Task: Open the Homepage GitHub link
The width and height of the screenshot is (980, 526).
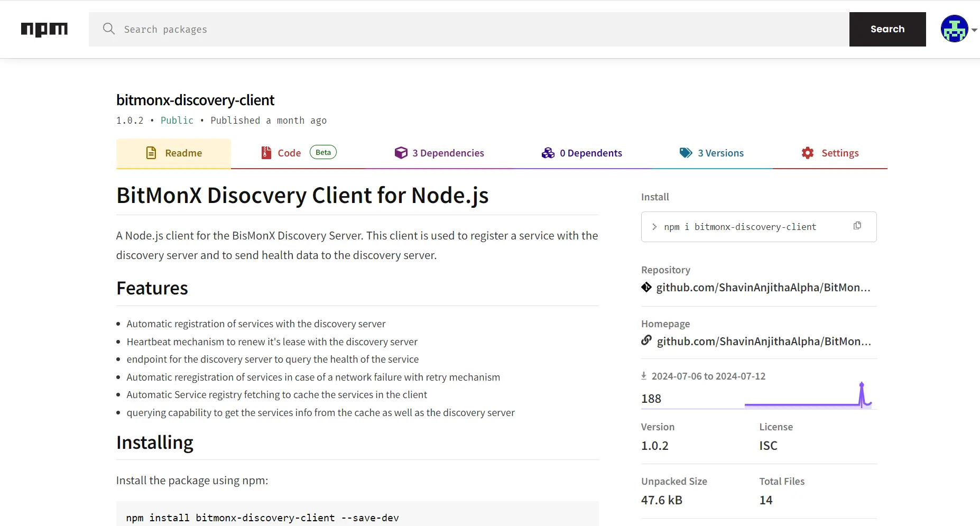Action: point(764,342)
